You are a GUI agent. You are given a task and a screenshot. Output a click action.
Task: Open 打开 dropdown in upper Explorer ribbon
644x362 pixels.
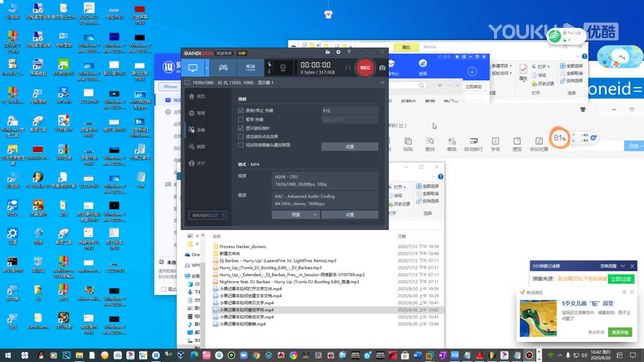541,66
